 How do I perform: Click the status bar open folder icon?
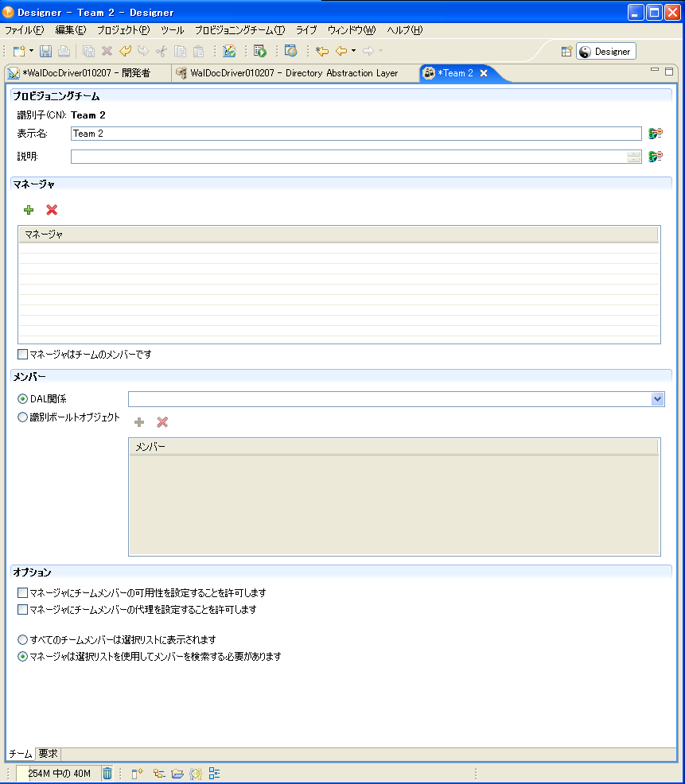(177, 774)
